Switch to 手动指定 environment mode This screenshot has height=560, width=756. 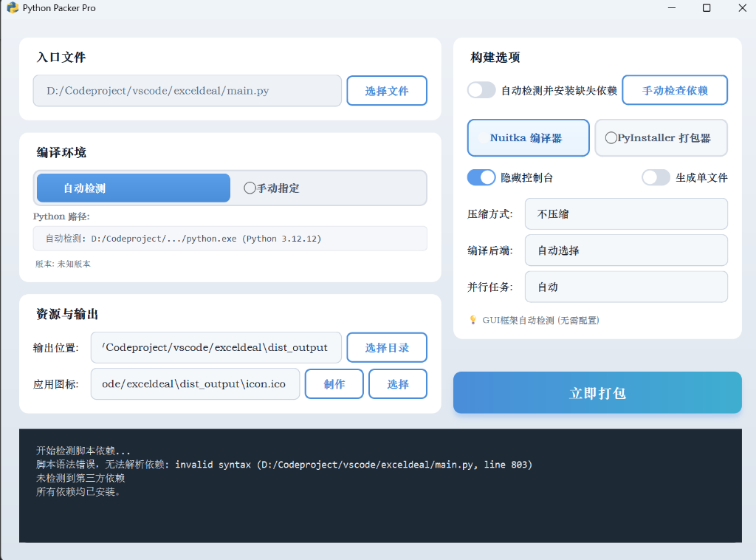click(328, 188)
